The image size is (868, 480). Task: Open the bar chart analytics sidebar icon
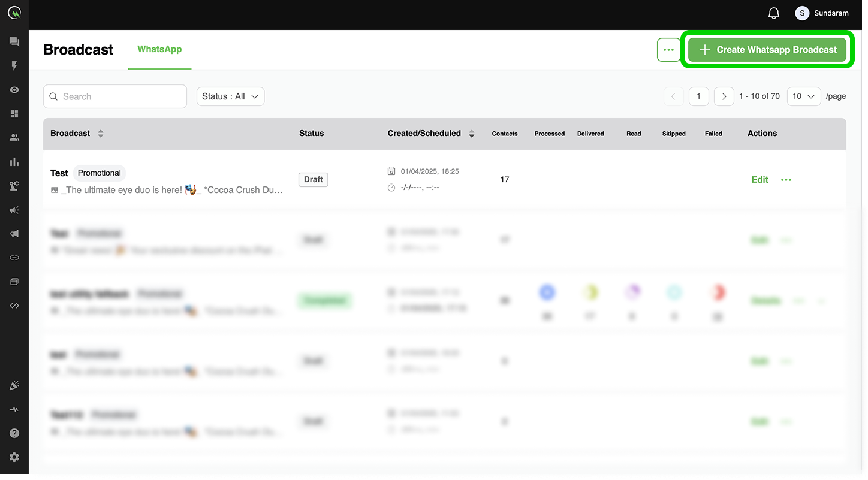(x=14, y=162)
